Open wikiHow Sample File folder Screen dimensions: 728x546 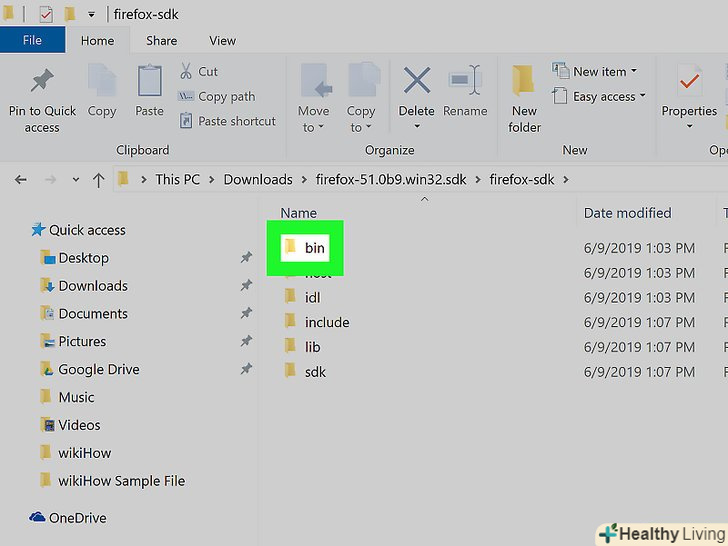[112, 481]
